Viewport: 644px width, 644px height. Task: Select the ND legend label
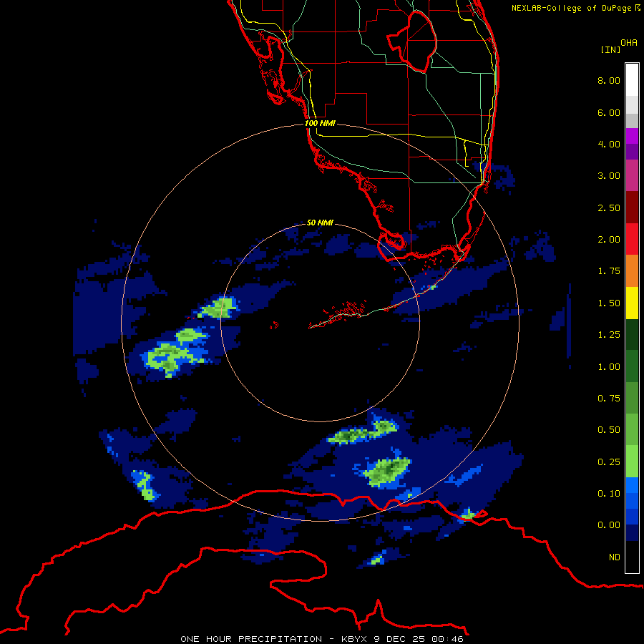(615, 557)
